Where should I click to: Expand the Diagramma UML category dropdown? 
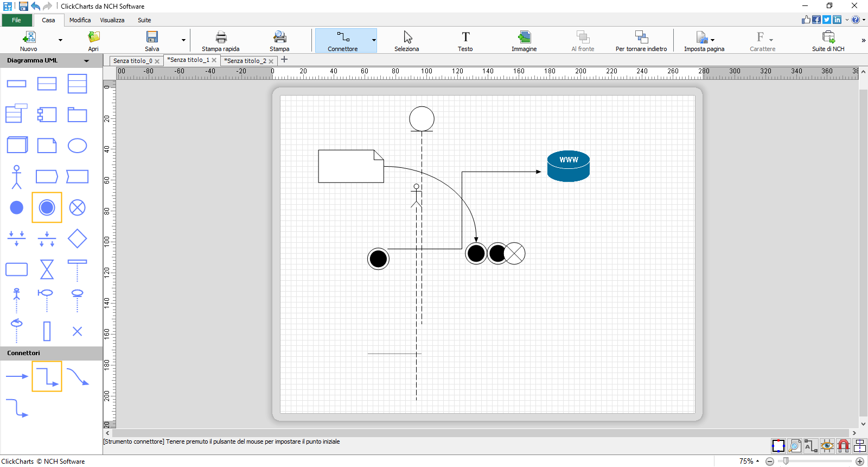tap(86, 61)
